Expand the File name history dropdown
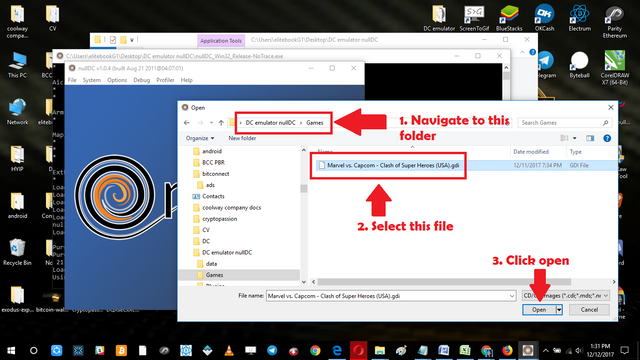 click(512, 296)
